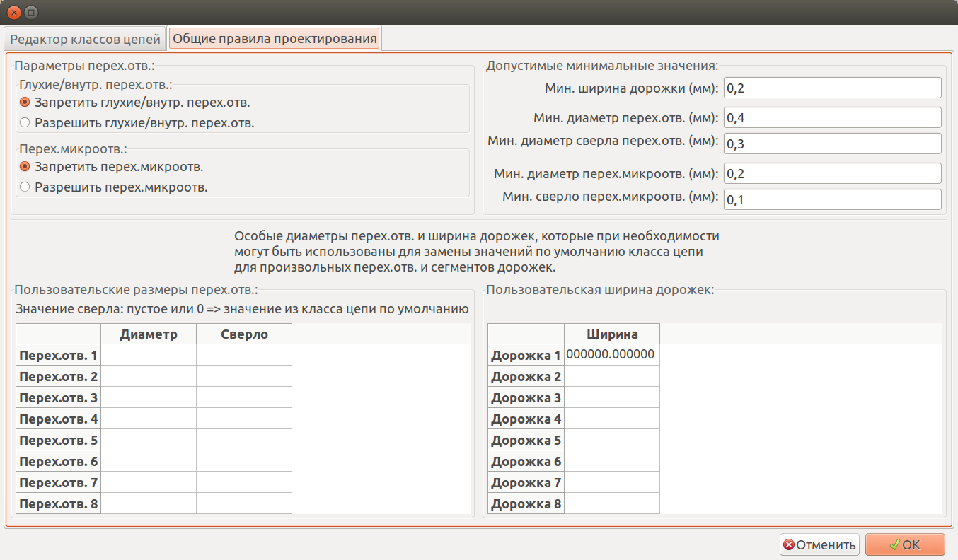Screen dimensions: 958x560
Task: Click 'Перех.отв. 3' drill (Сверло) cell
Action: click(x=244, y=397)
